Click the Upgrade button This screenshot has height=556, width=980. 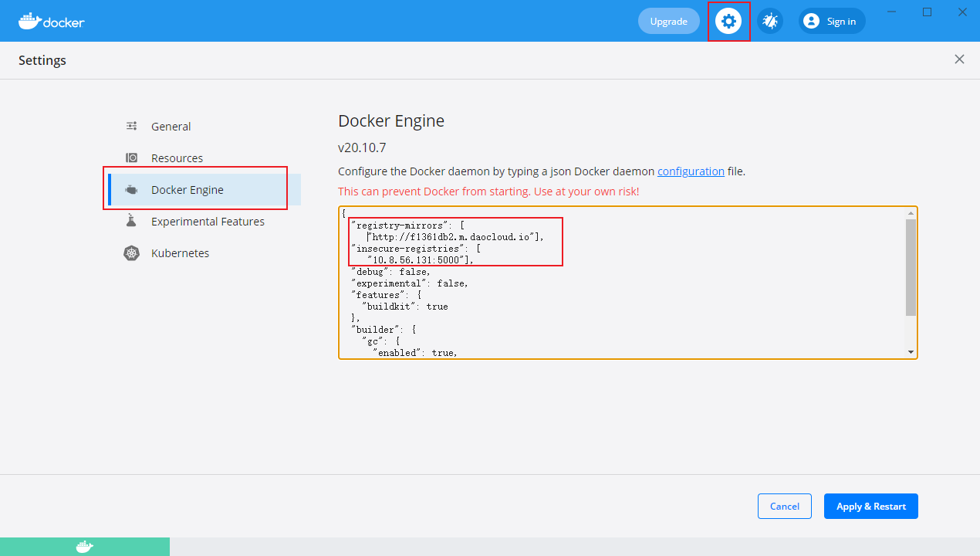(668, 21)
